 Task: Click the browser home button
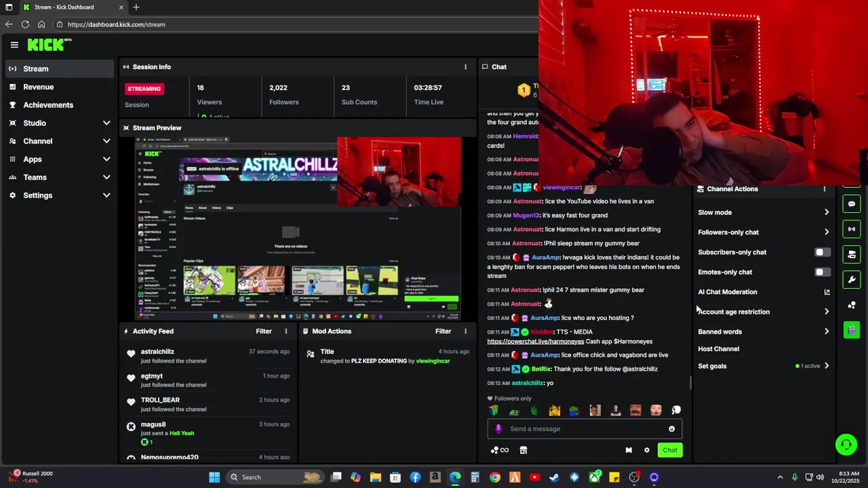41,24
